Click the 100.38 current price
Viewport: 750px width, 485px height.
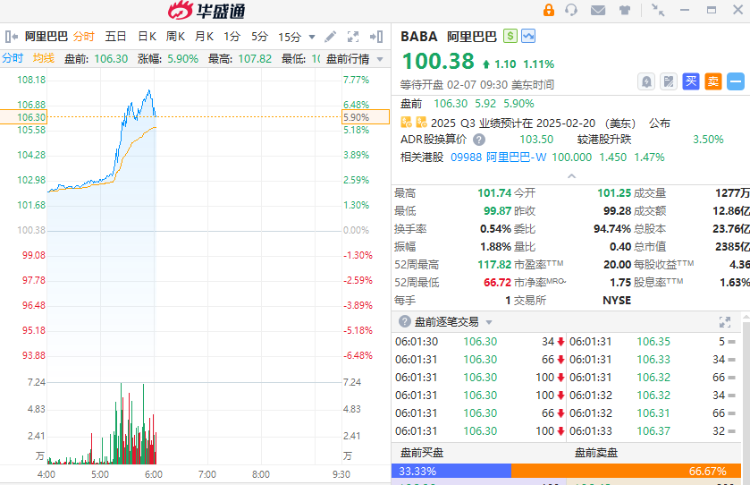point(438,61)
